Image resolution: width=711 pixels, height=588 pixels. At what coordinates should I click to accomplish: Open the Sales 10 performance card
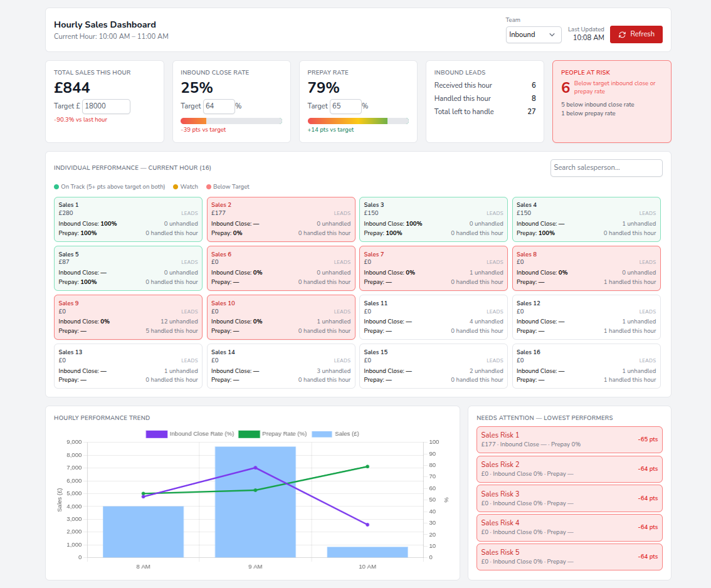(x=281, y=317)
